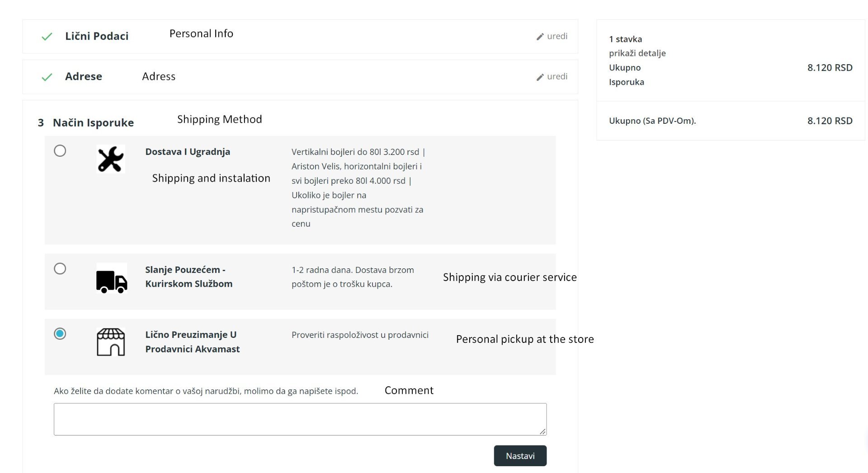This screenshot has height=473, width=868.
Task: Choose the Slanje Pouzećem courier radio option
Action: (60, 269)
